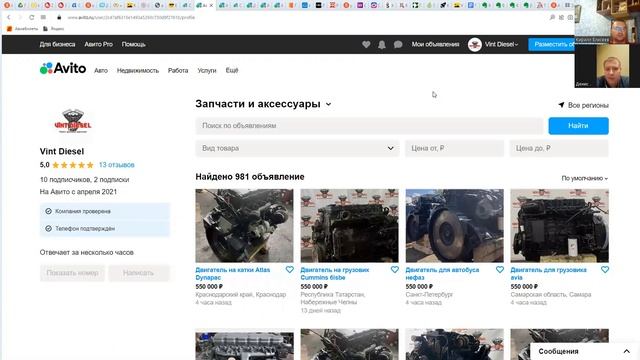
Task: Open Двигатель для автобуса нефаз title
Action: point(442,273)
